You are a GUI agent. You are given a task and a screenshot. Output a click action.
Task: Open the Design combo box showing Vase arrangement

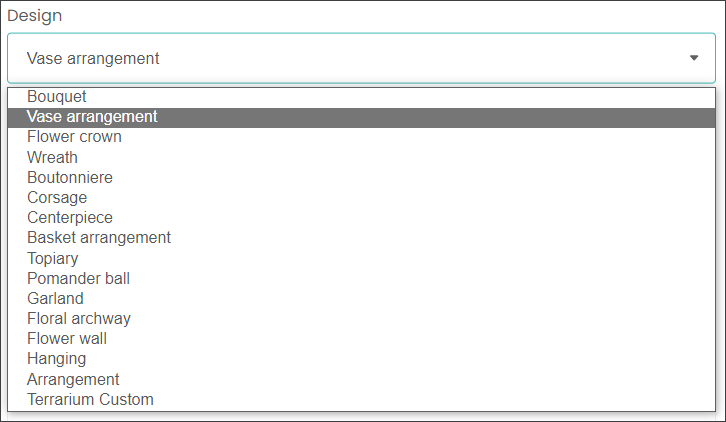click(x=362, y=58)
